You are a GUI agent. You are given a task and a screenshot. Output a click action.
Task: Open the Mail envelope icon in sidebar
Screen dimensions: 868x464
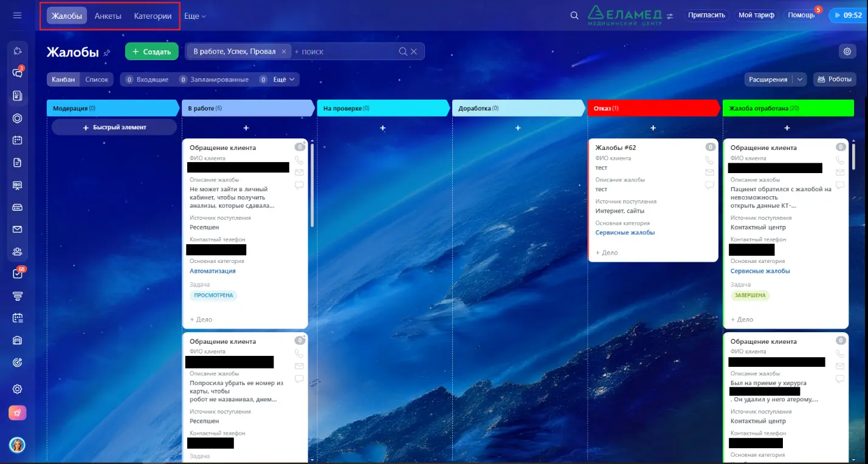coord(17,229)
